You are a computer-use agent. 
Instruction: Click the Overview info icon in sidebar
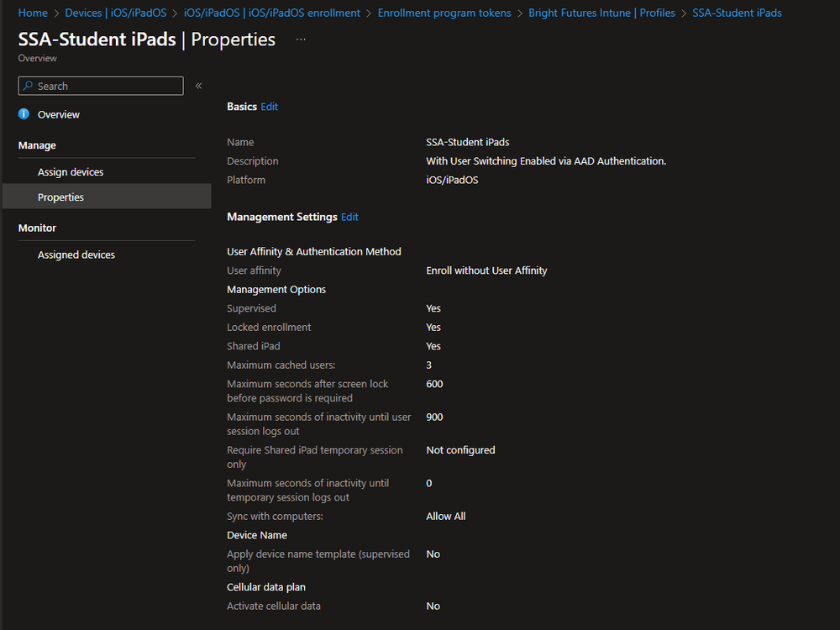pos(24,114)
